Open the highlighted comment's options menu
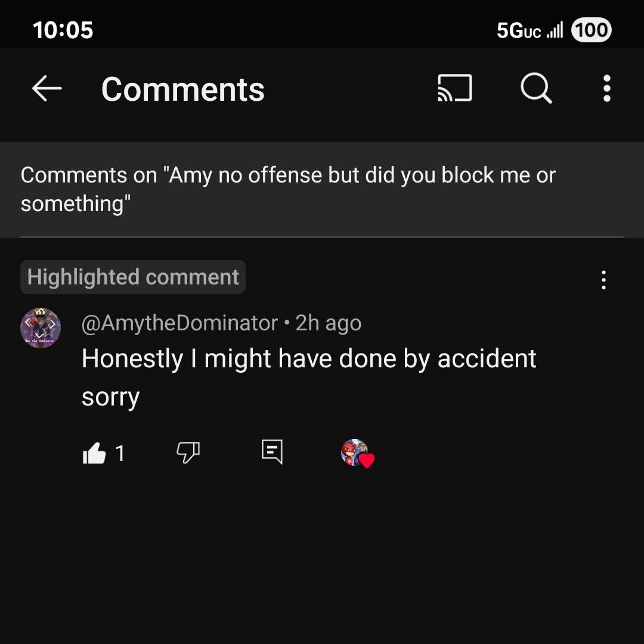The image size is (644, 644). click(x=603, y=280)
